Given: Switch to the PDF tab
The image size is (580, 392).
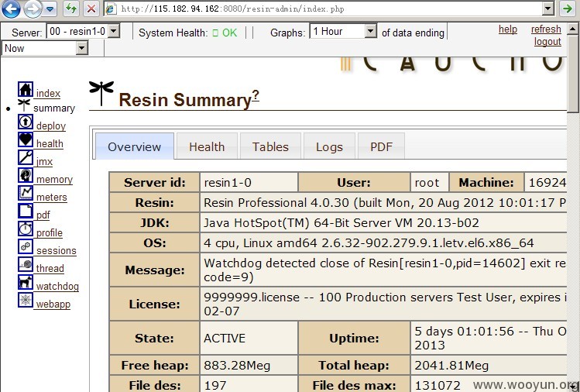Looking at the screenshot, I should point(381,146).
